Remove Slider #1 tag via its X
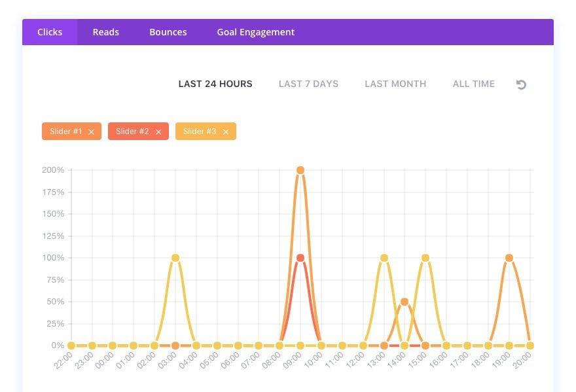The width and height of the screenshot is (576, 392). click(x=91, y=132)
